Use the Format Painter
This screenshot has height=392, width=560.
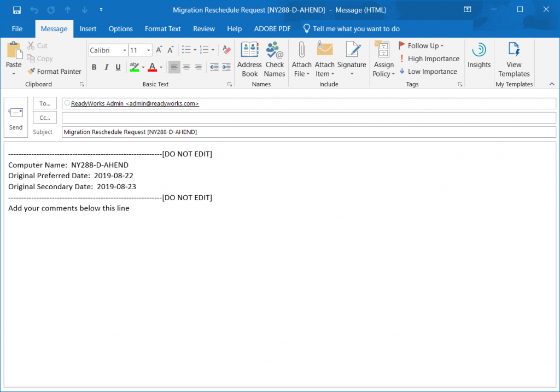[x=54, y=71]
